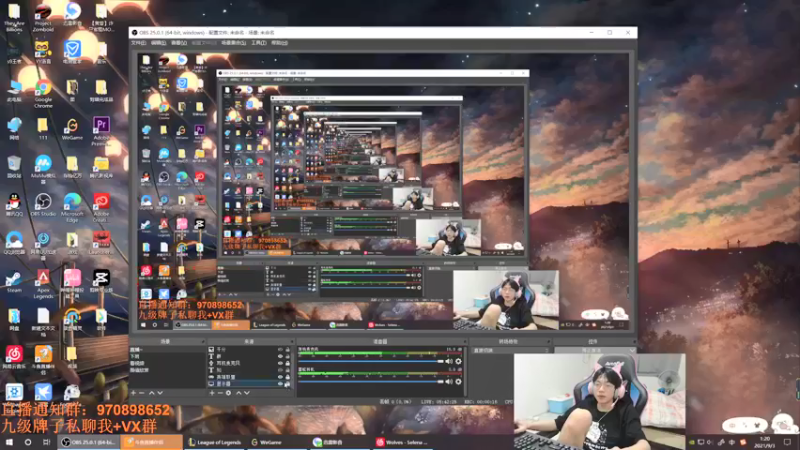
Task: Open the 工具 Tools menu in OBS
Action: coord(259,43)
